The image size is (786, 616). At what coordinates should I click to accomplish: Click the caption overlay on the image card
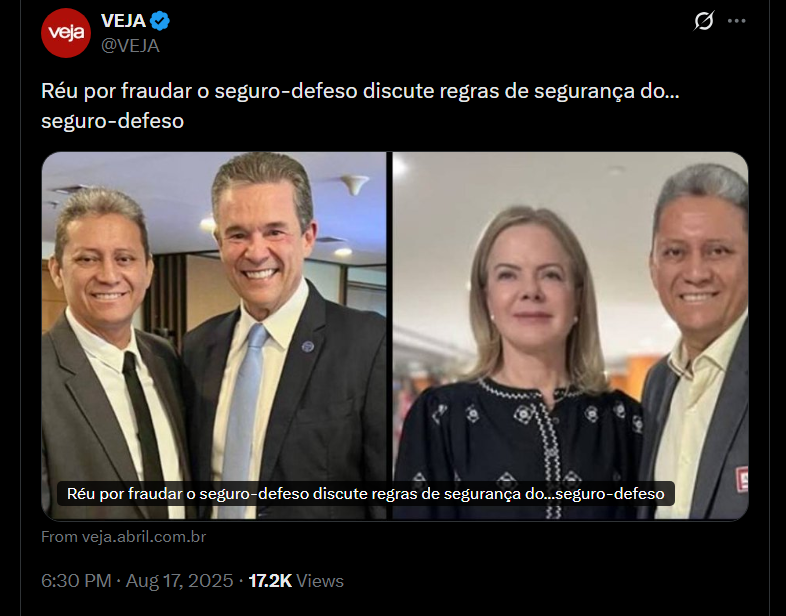(365, 494)
